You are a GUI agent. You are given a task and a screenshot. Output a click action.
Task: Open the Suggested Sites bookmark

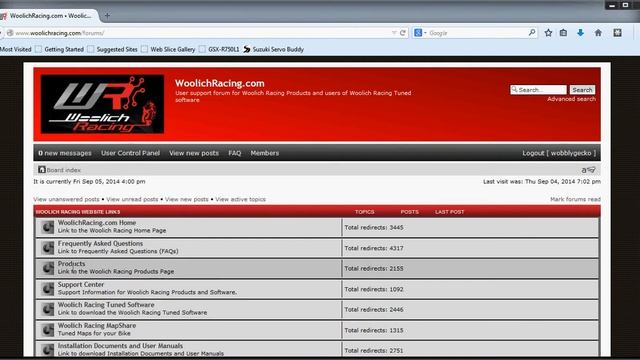pos(113,49)
